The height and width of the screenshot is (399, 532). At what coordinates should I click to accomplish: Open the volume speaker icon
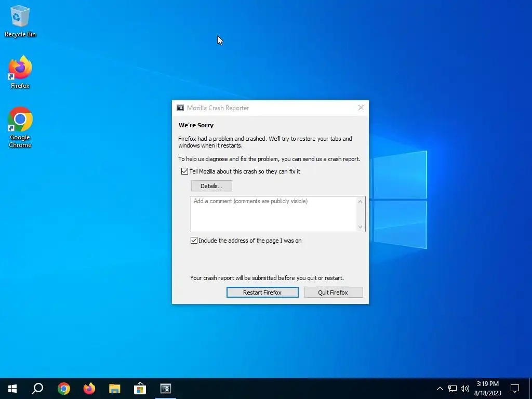465,389
